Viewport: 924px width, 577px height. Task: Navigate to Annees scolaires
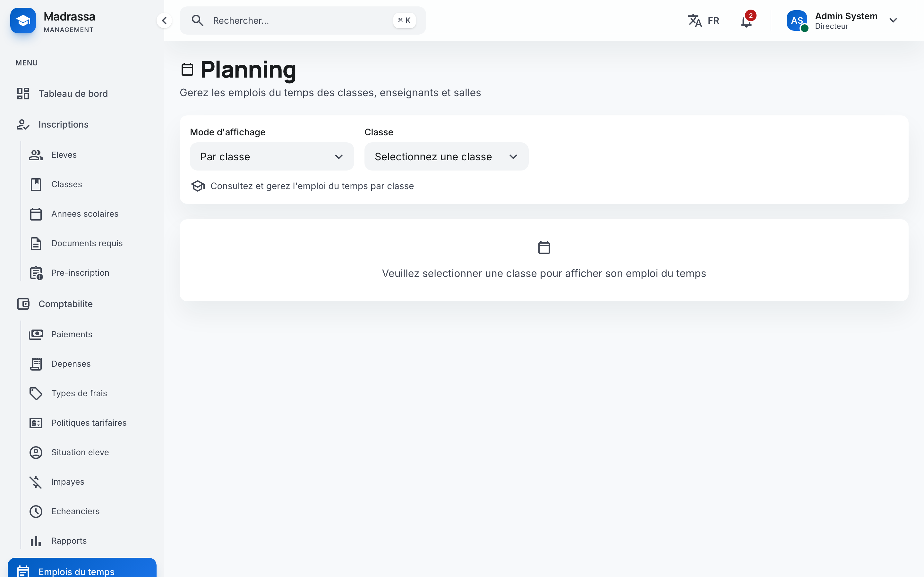[x=84, y=214]
